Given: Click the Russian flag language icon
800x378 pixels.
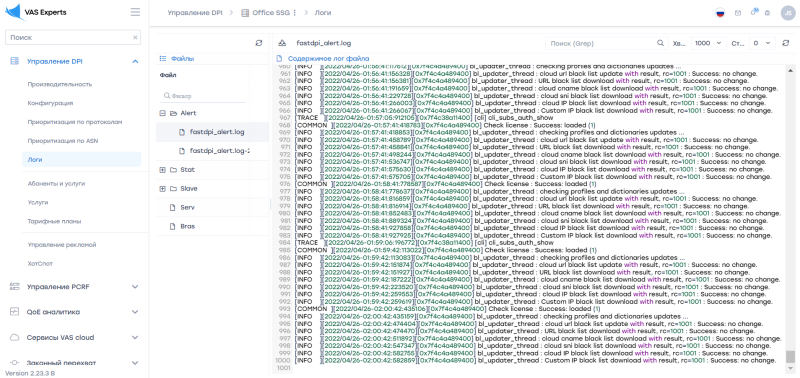Looking at the screenshot, I should tap(720, 13).
